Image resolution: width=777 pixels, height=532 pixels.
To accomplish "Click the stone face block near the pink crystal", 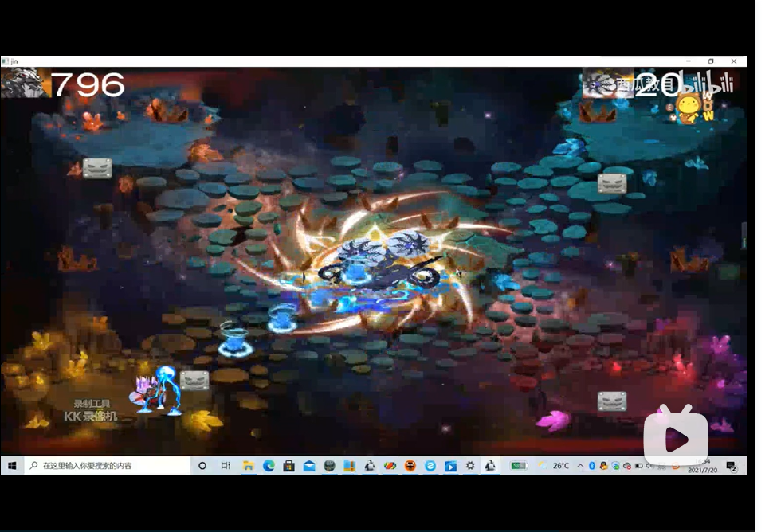I will 612,401.
